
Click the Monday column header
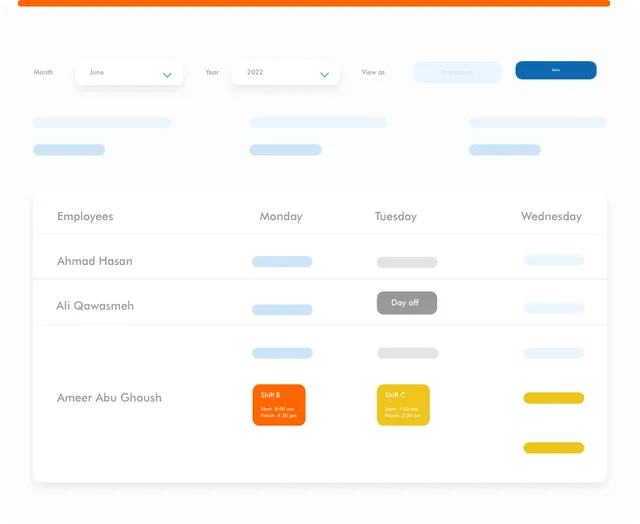click(x=281, y=216)
